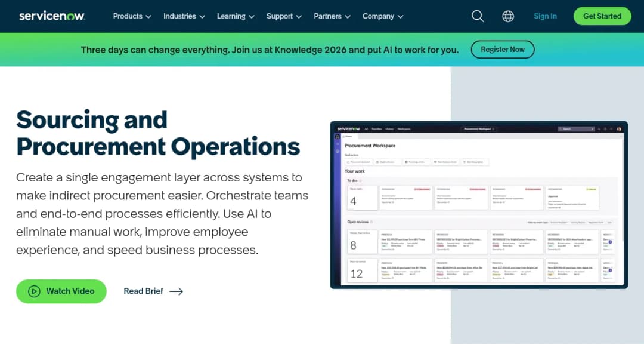Open the Partners menu
Viewport: 644px width, 363px height.
point(332,16)
